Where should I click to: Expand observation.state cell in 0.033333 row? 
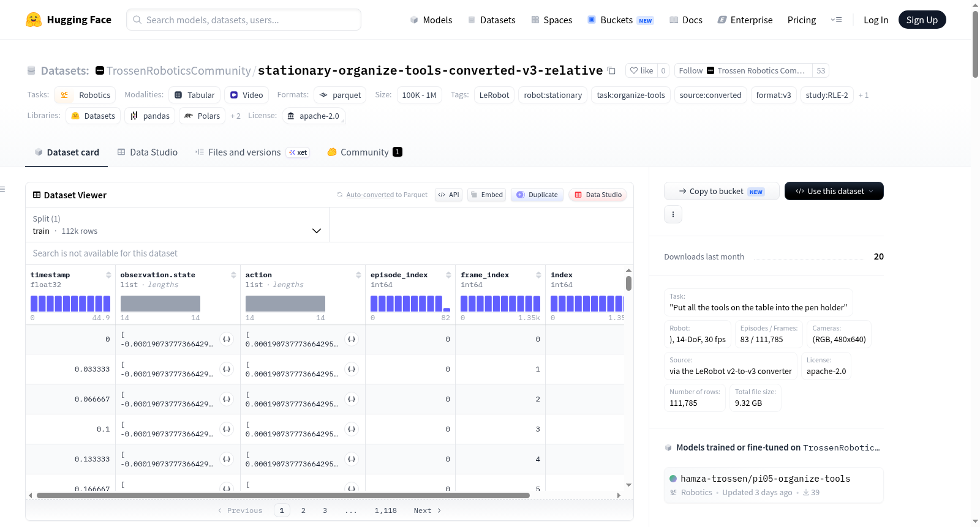coord(227,369)
